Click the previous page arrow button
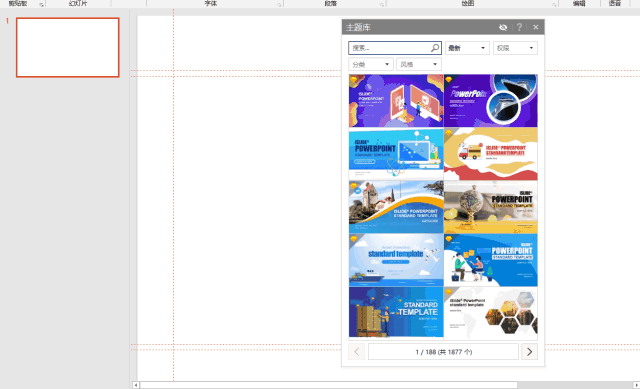 (356, 352)
